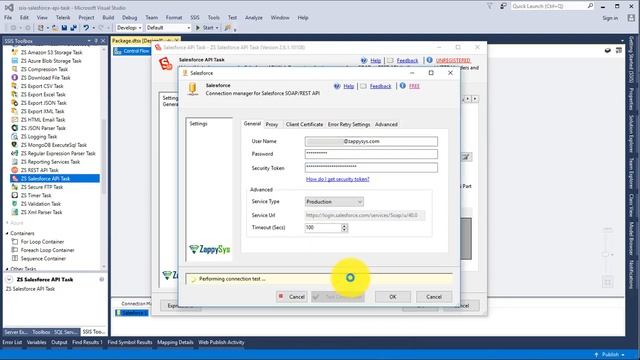Increase Timeout seconds with up arrow
The height and width of the screenshot is (360, 640).
click(344, 226)
